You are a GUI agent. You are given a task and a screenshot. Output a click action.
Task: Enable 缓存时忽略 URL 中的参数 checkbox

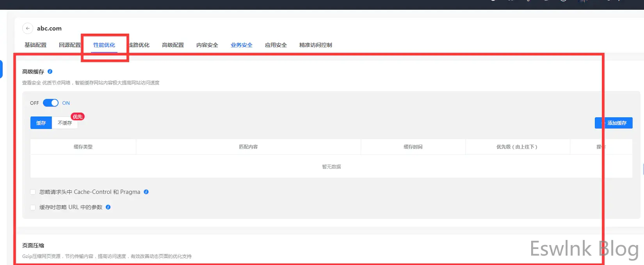[33, 208]
